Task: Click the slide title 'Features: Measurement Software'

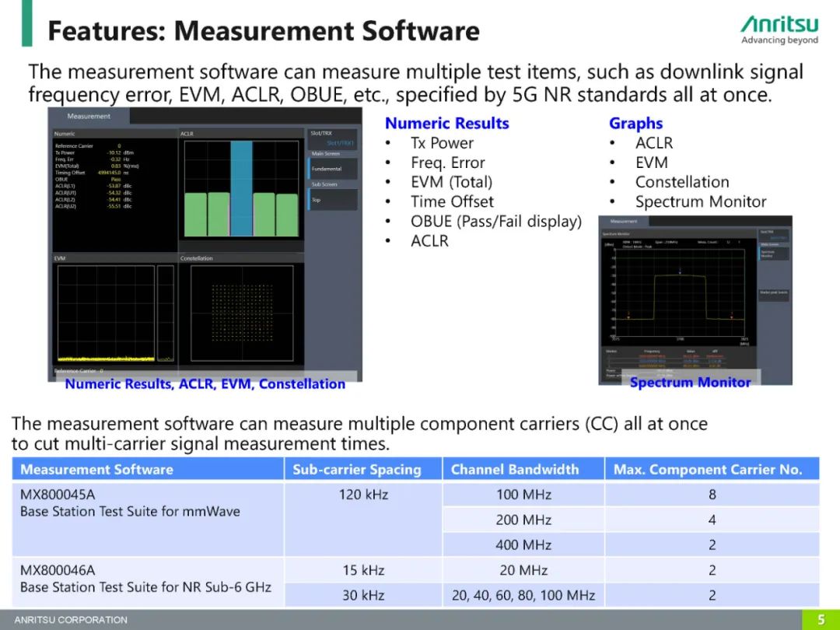Action: [x=264, y=30]
